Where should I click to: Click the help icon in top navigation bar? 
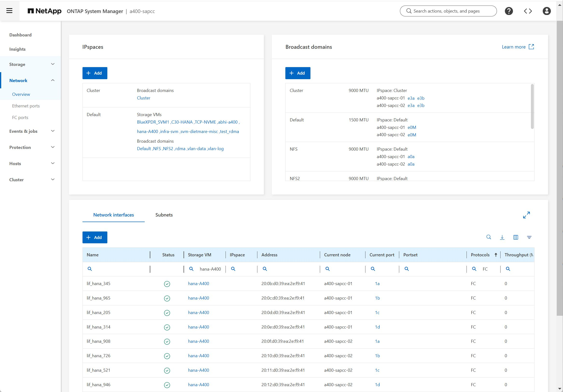[509, 11]
